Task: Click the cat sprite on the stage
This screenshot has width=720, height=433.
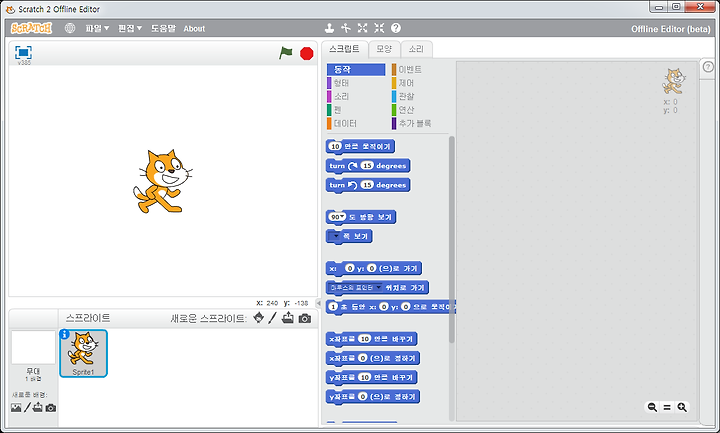Action: click(x=163, y=181)
